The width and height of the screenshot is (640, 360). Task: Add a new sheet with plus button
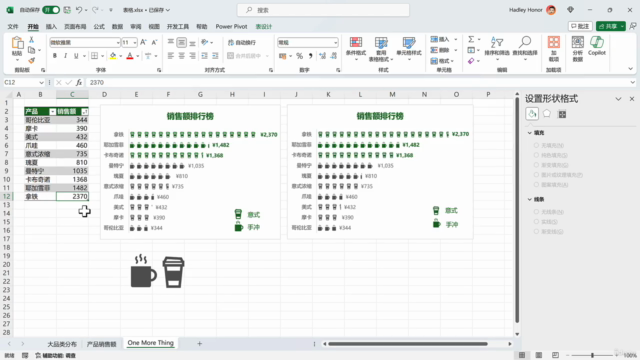[200, 344]
